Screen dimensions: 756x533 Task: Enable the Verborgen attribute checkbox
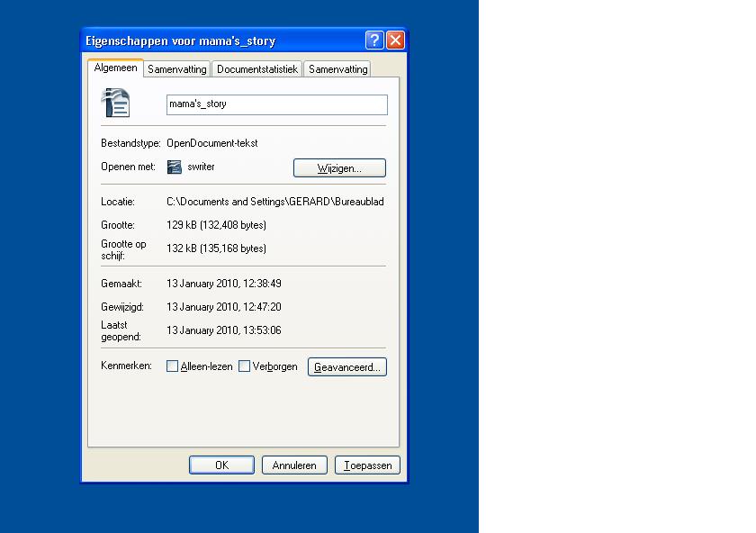tap(244, 366)
